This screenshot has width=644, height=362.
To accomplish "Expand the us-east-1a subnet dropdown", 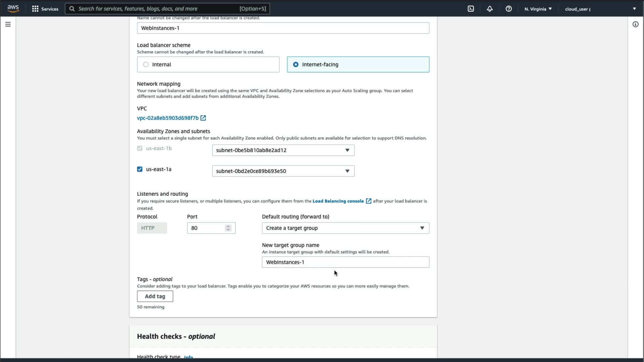I will [283, 171].
